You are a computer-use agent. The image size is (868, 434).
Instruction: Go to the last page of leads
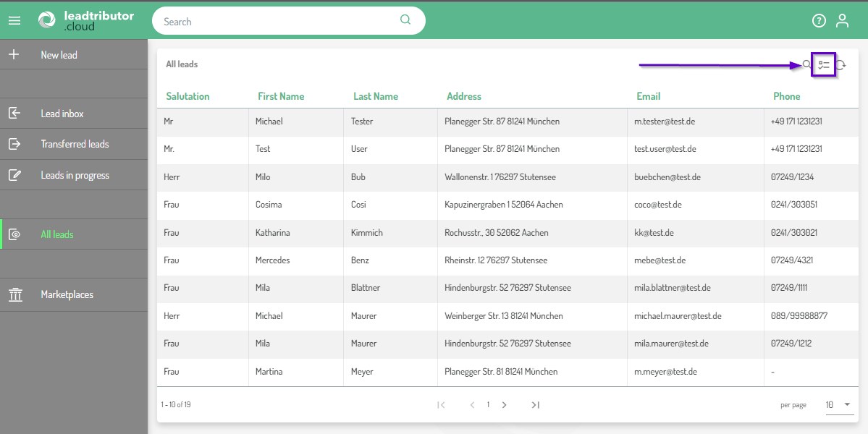click(x=536, y=405)
